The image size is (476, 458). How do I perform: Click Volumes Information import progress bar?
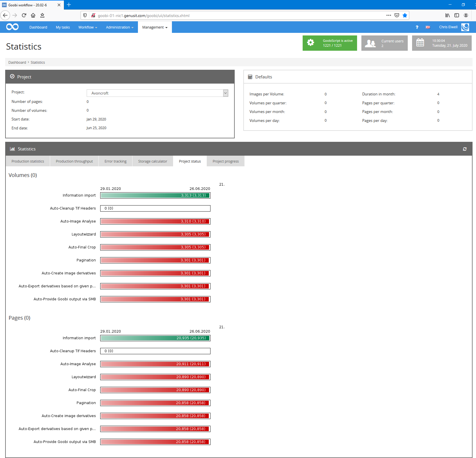155,195
